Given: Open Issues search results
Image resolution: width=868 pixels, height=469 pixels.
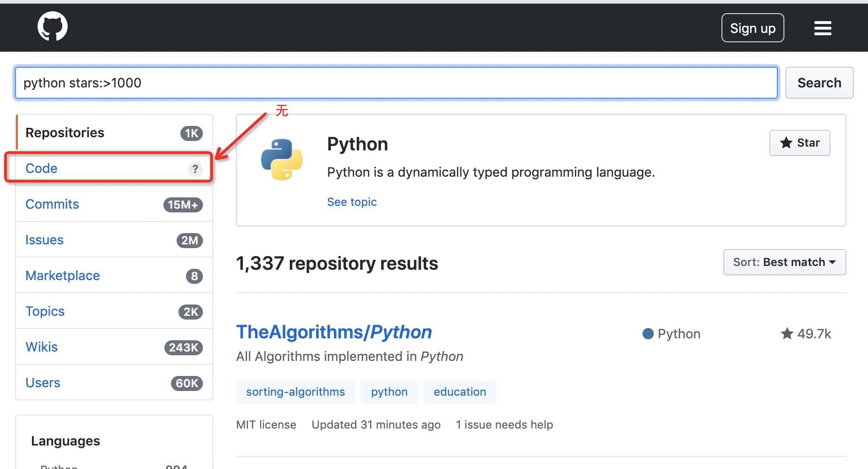Looking at the screenshot, I should click(x=44, y=240).
